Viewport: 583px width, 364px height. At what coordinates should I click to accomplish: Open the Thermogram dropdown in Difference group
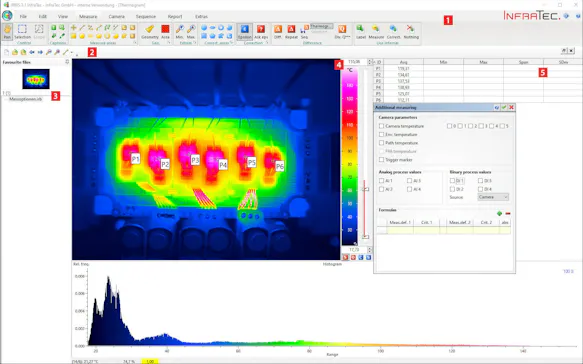(x=322, y=26)
